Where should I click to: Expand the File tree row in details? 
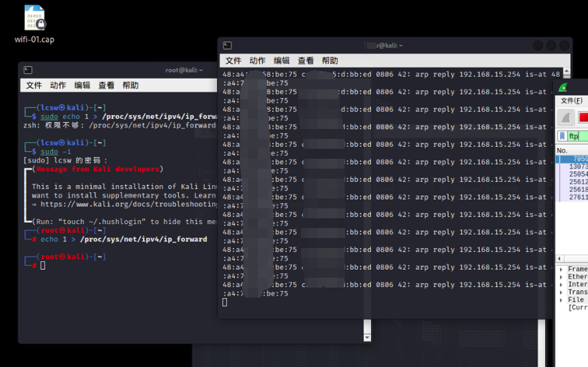point(561,300)
